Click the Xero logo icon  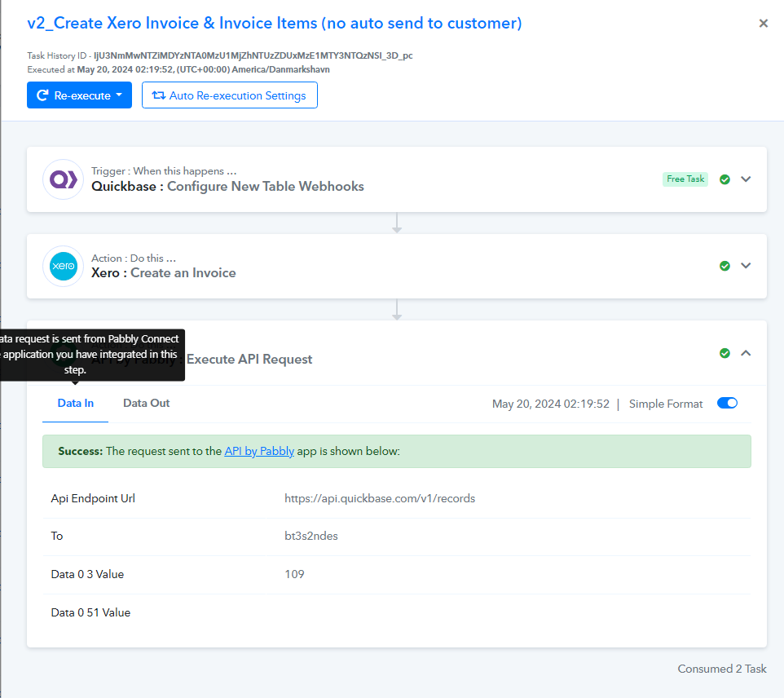point(63,266)
